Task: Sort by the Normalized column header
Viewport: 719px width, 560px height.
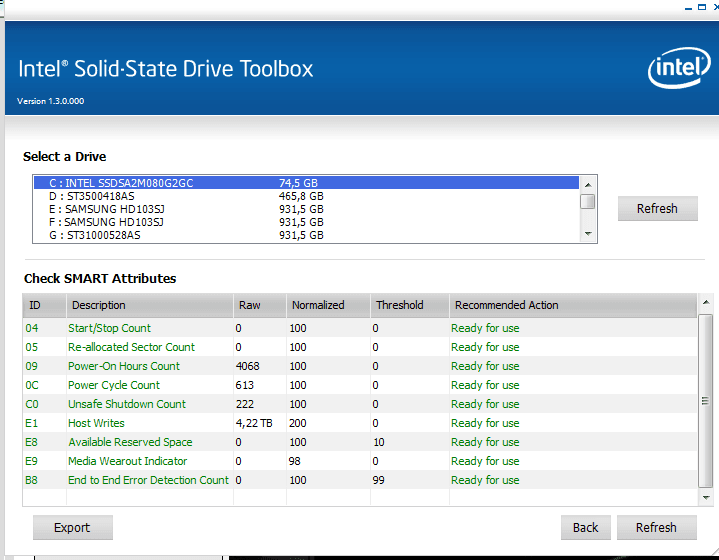Action: point(328,305)
